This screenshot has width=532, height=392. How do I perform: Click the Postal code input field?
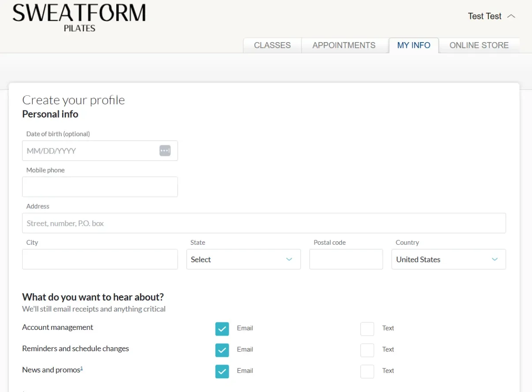(x=346, y=259)
